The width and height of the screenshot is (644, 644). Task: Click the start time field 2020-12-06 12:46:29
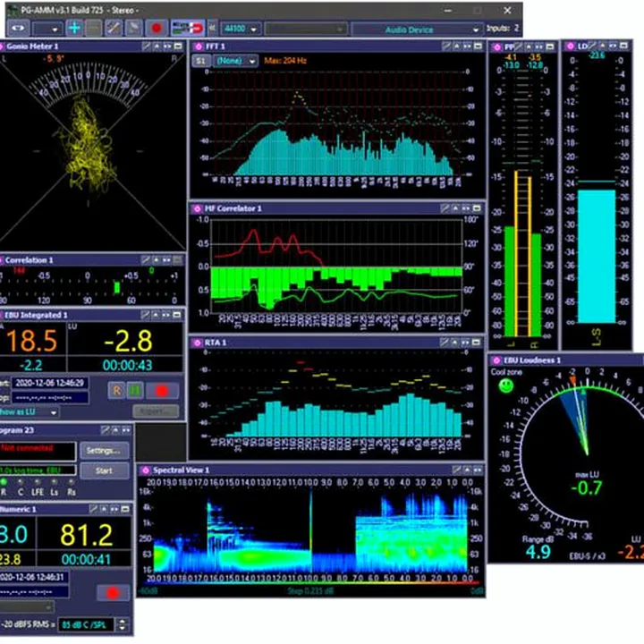(x=49, y=383)
